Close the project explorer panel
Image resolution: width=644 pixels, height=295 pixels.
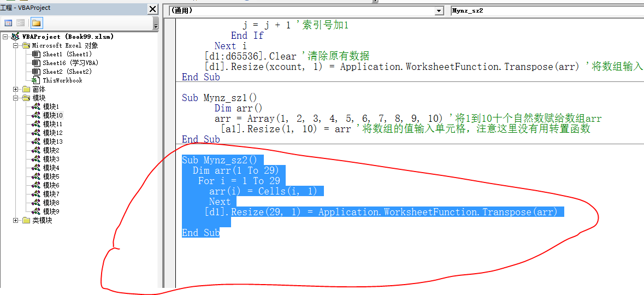(x=153, y=9)
